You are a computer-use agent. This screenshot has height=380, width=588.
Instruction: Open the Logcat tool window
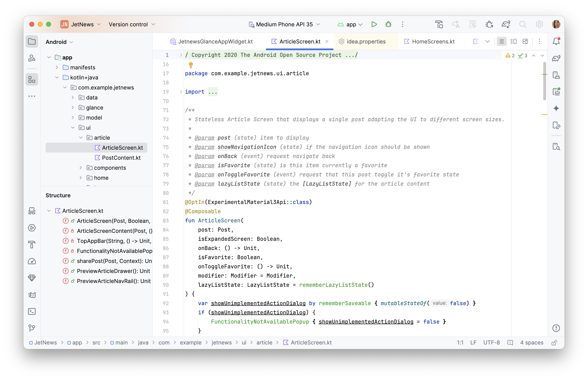(x=32, y=295)
